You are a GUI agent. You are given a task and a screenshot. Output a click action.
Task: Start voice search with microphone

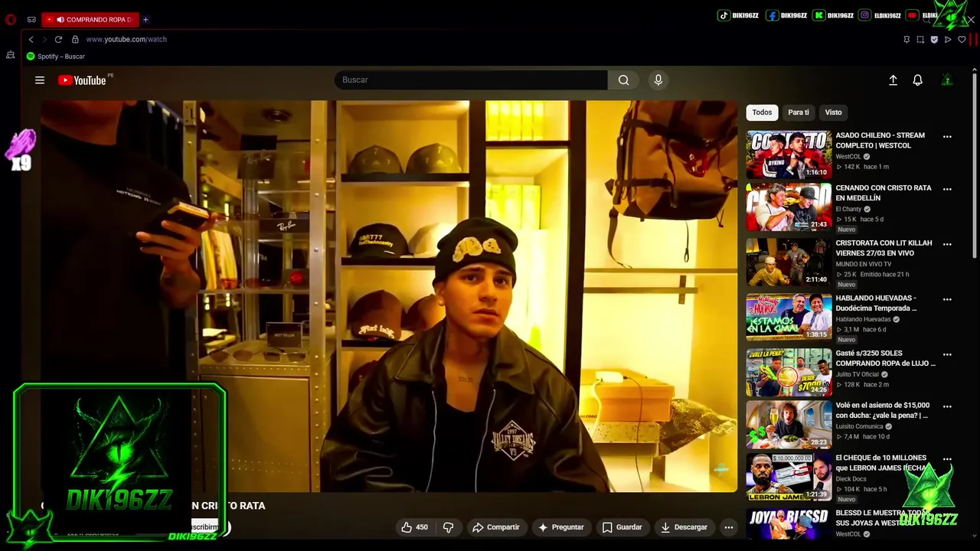[658, 80]
